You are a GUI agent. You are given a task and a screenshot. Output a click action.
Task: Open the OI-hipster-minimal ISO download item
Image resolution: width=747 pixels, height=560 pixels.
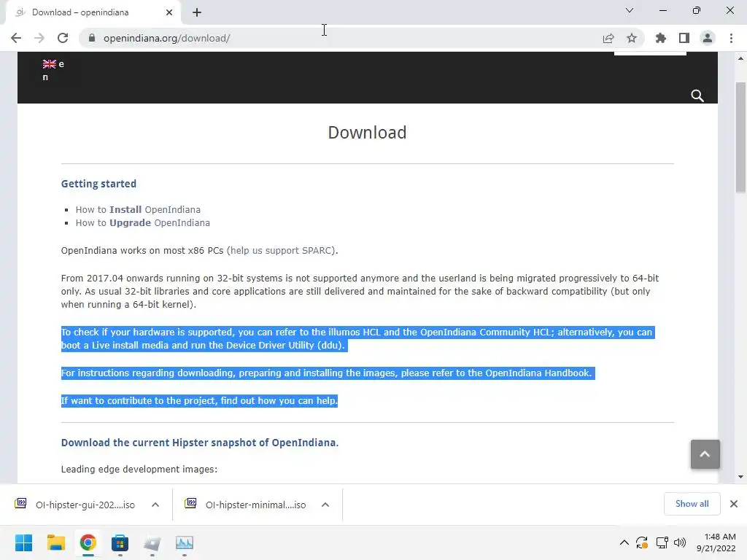[247, 505]
